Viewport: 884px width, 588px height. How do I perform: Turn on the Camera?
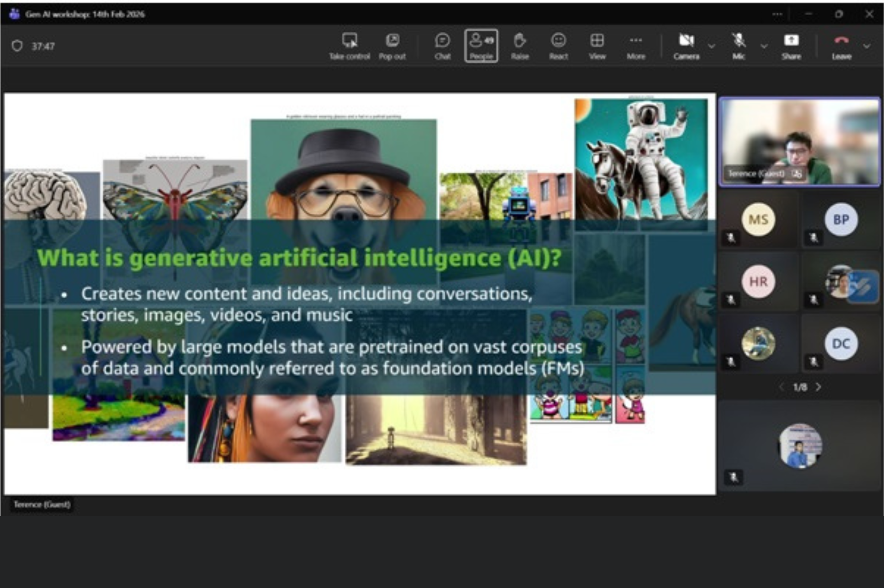(686, 41)
